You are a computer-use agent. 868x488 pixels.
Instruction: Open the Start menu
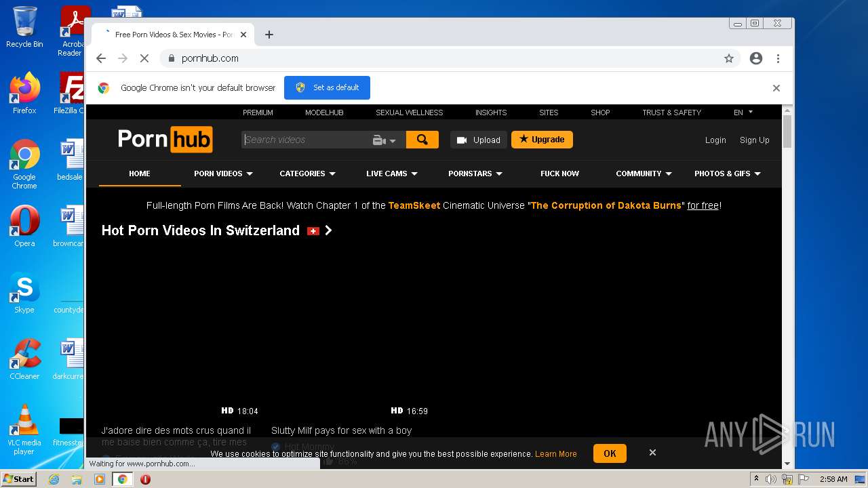[18, 479]
